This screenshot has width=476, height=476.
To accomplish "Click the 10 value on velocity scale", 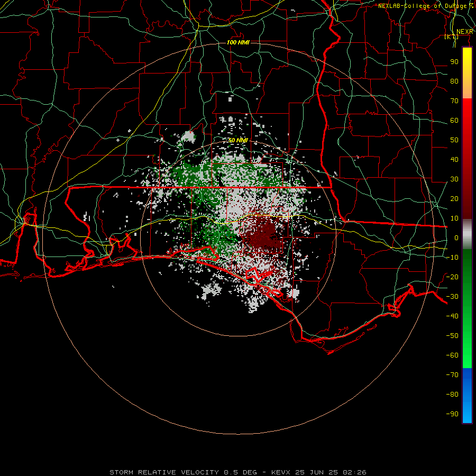I will 454,218.
